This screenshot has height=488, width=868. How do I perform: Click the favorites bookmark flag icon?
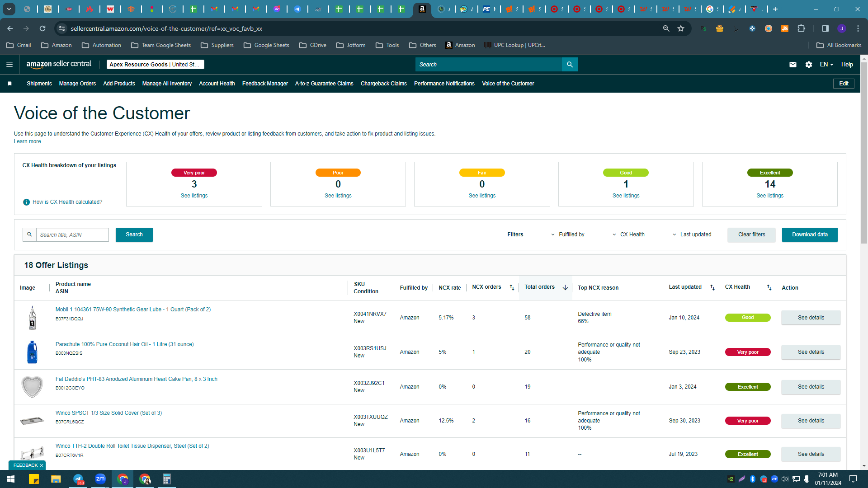pyautogui.click(x=9, y=84)
